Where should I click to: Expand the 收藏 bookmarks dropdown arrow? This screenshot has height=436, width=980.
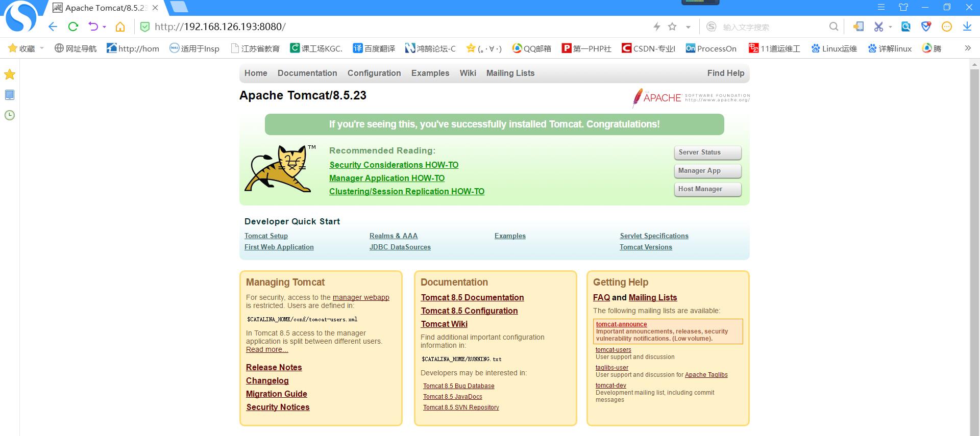point(42,48)
